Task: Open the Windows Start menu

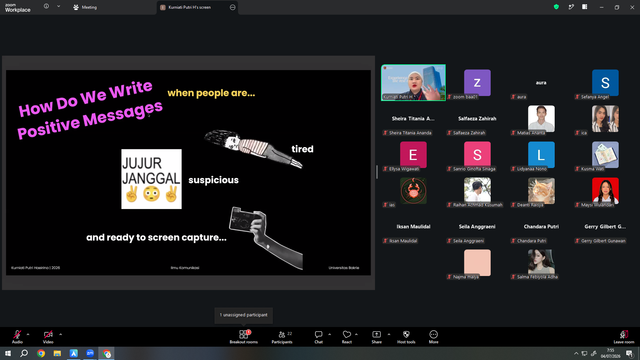Action: 8,353
